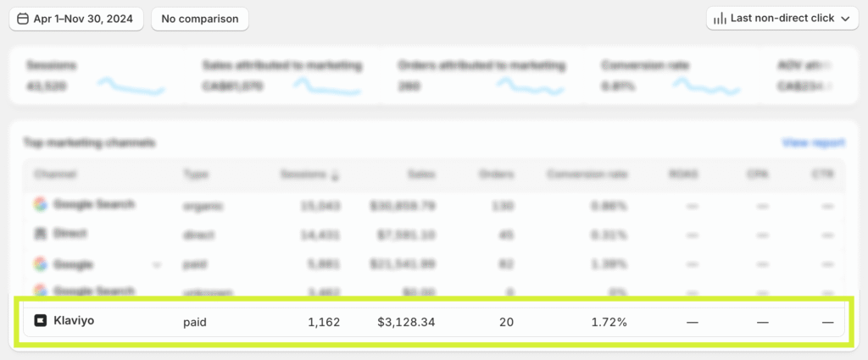Screen dimensions: 868x360
Task: Click the No comparison button
Action: [x=200, y=19]
